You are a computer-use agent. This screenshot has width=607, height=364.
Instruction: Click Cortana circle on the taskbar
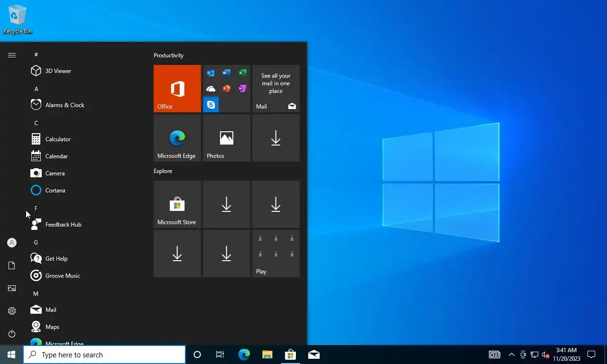[197, 355]
